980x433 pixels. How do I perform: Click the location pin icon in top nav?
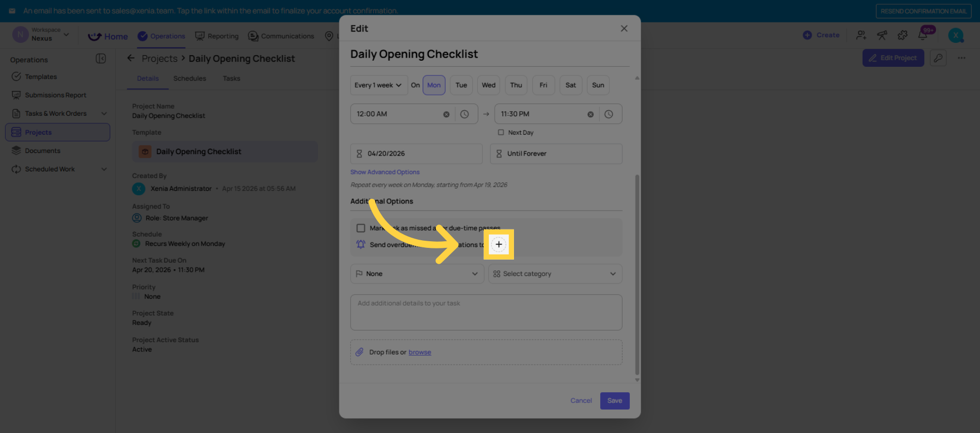pos(329,36)
